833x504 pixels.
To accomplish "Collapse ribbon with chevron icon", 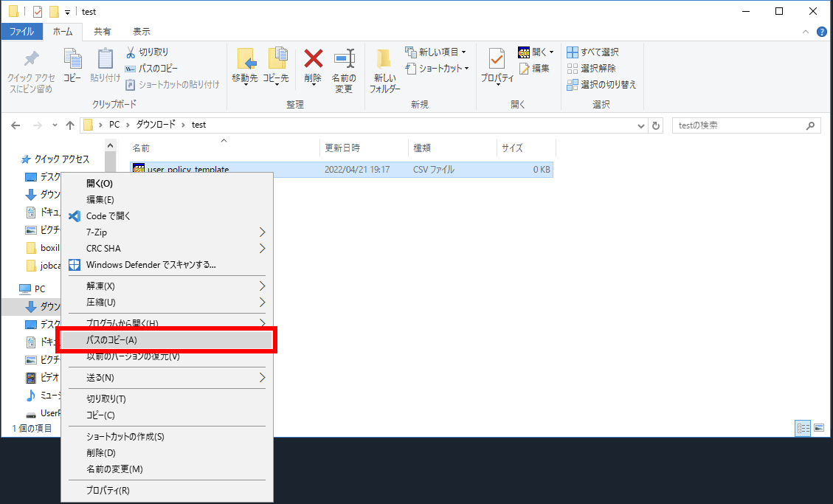I will (806, 32).
